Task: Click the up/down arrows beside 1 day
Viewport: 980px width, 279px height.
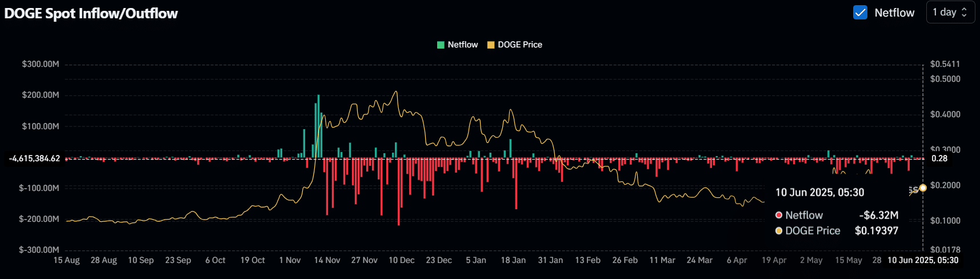Action: 965,12
